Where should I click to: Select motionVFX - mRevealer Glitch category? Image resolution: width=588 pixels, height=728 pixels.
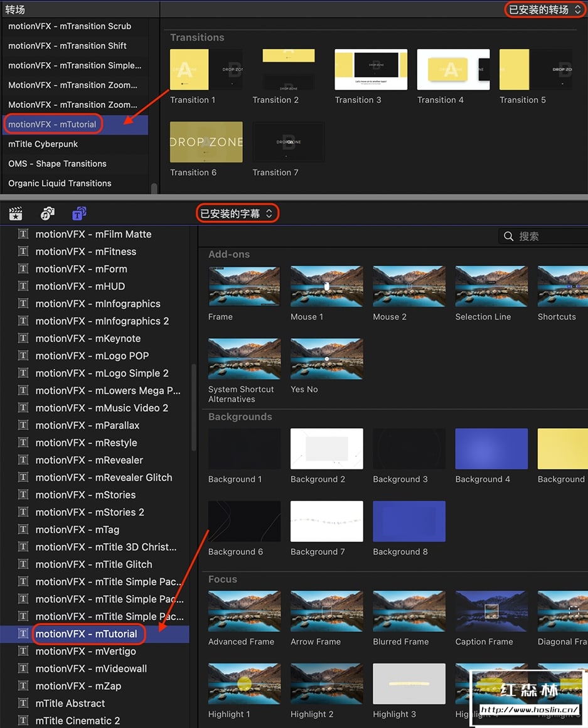coord(104,478)
